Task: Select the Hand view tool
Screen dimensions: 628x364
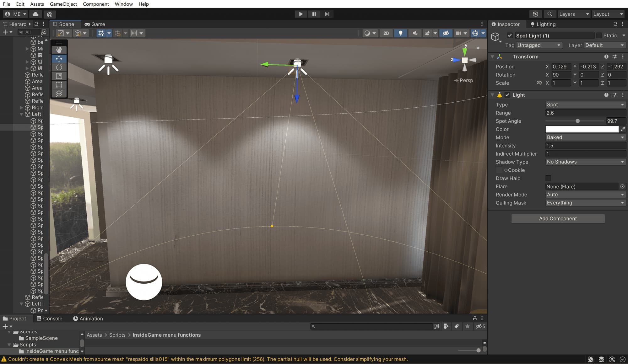Action: (59, 50)
